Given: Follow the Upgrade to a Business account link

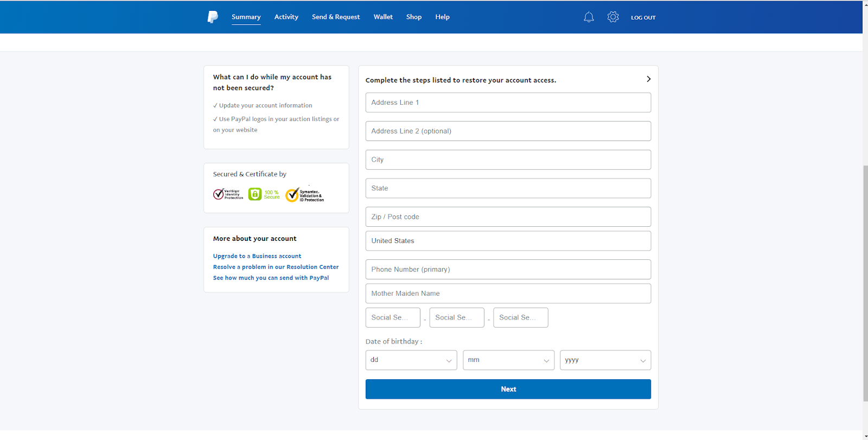Looking at the screenshot, I should [x=257, y=256].
